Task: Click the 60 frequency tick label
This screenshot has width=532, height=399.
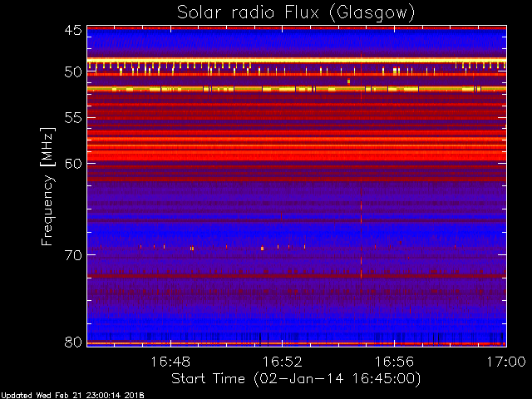Action: click(x=73, y=164)
